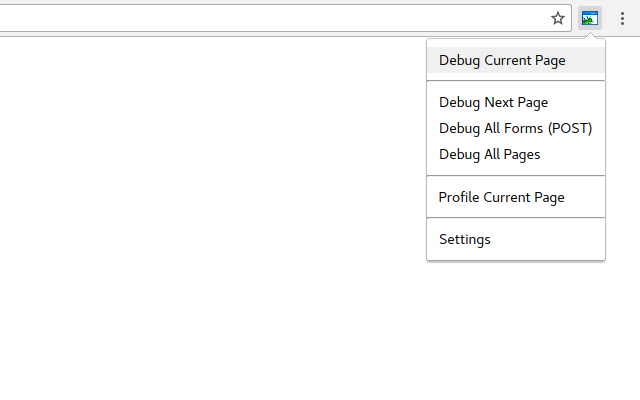Screen dimensions: 640x400
Task: Expand Chrome's customize and control menu
Action: [x=622, y=18]
